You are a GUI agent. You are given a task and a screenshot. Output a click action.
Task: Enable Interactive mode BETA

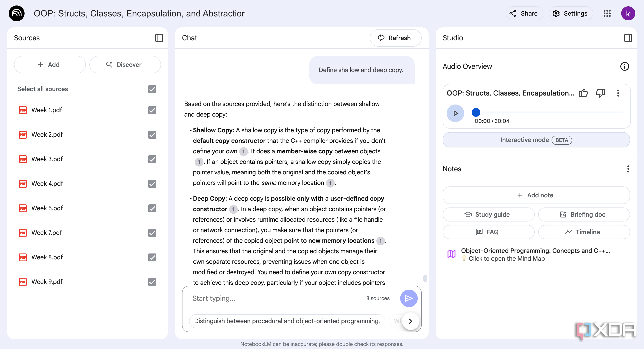[536, 140]
